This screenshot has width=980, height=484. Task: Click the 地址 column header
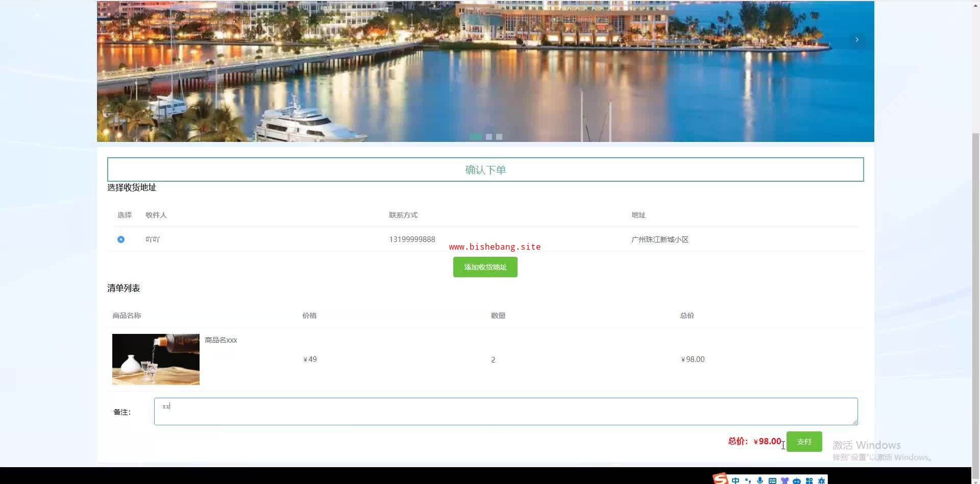click(x=639, y=215)
